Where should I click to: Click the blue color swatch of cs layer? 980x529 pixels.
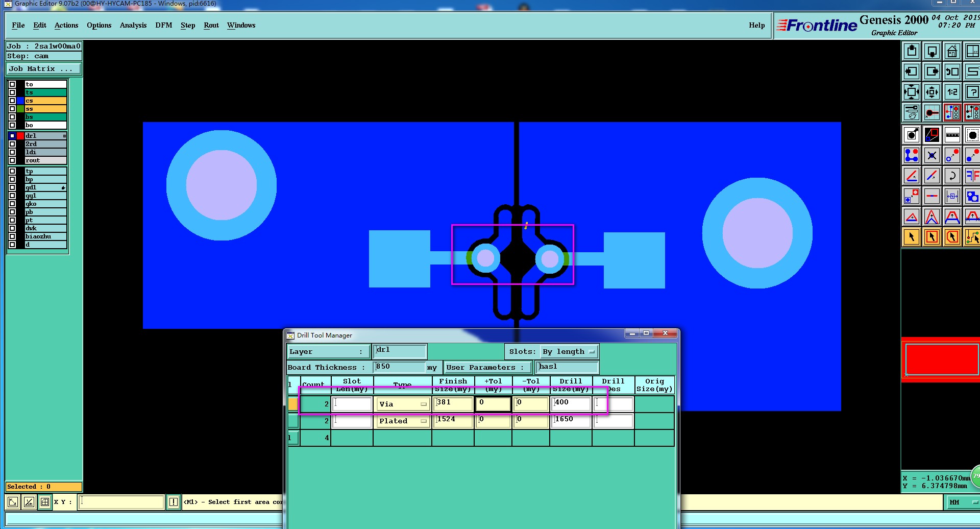click(x=20, y=101)
